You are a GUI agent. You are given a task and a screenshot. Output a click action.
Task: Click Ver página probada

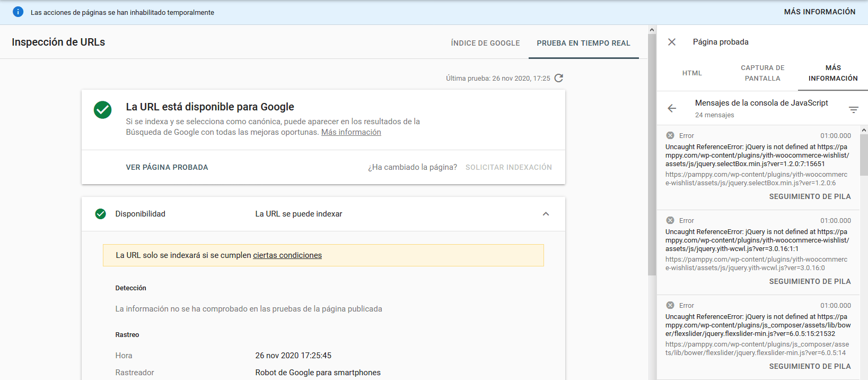point(167,167)
